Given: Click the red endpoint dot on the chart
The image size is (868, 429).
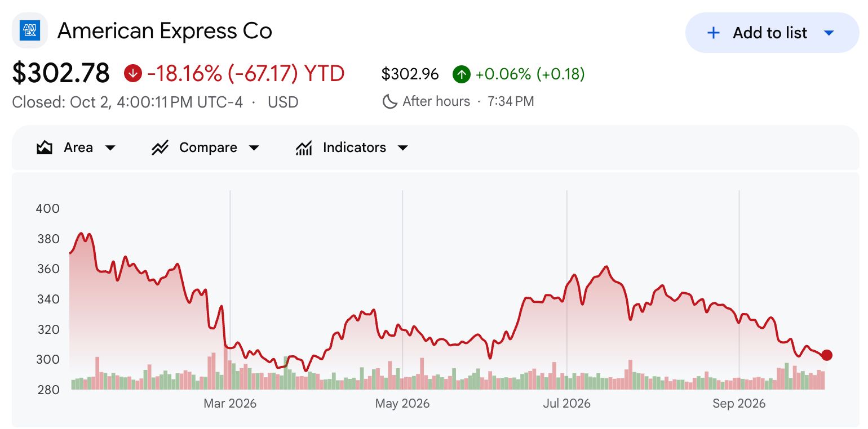Looking at the screenshot, I should (826, 355).
